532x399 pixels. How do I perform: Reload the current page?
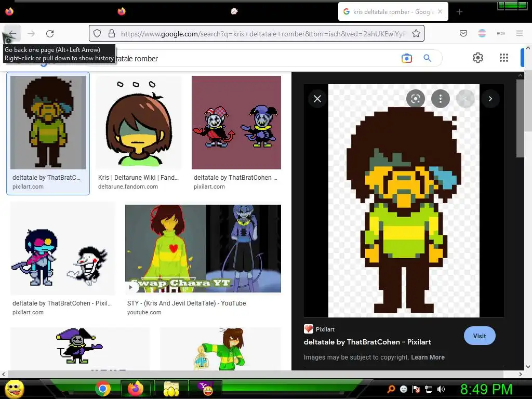pos(50,34)
